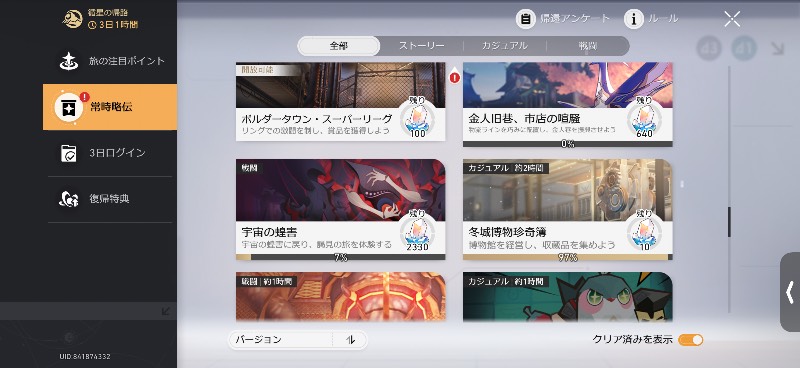The image size is (800, 368).
Task: Click the sort order arrows icon
Action: click(350, 340)
